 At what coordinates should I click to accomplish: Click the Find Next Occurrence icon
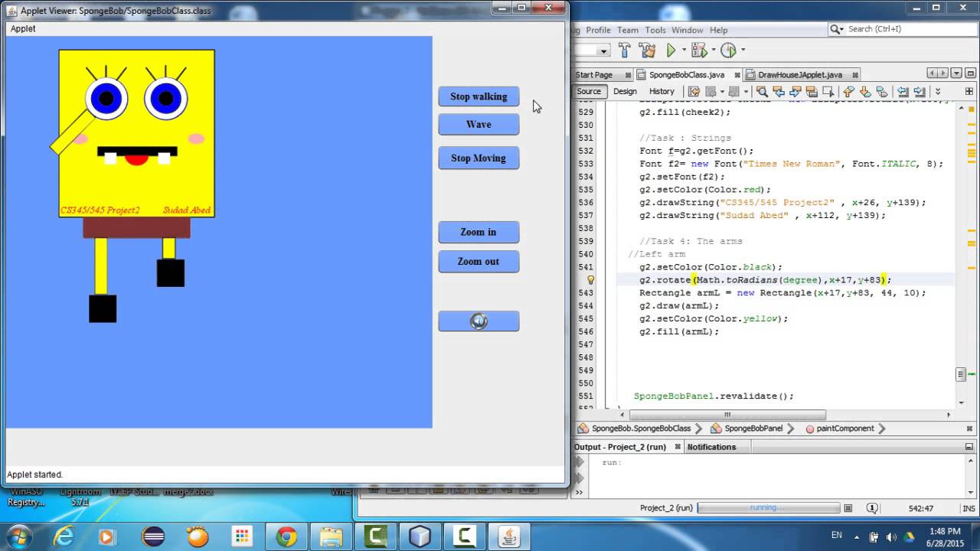coord(795,91)
